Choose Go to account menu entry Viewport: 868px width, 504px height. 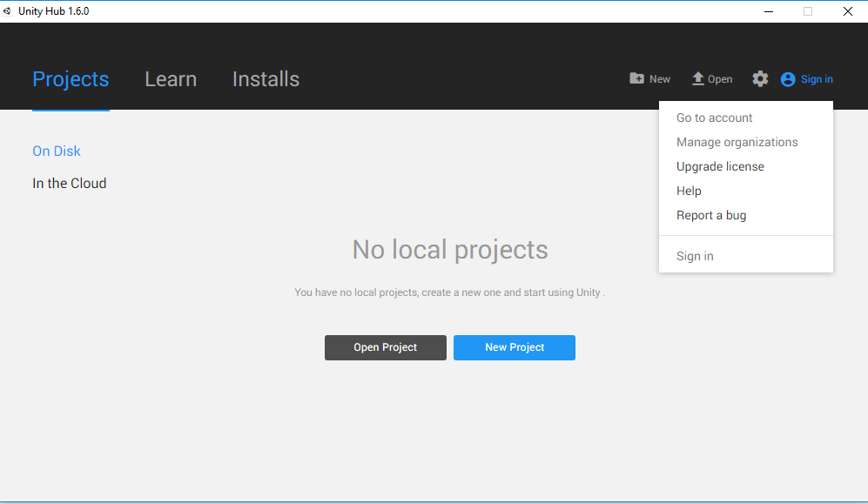tap(714, 118)
